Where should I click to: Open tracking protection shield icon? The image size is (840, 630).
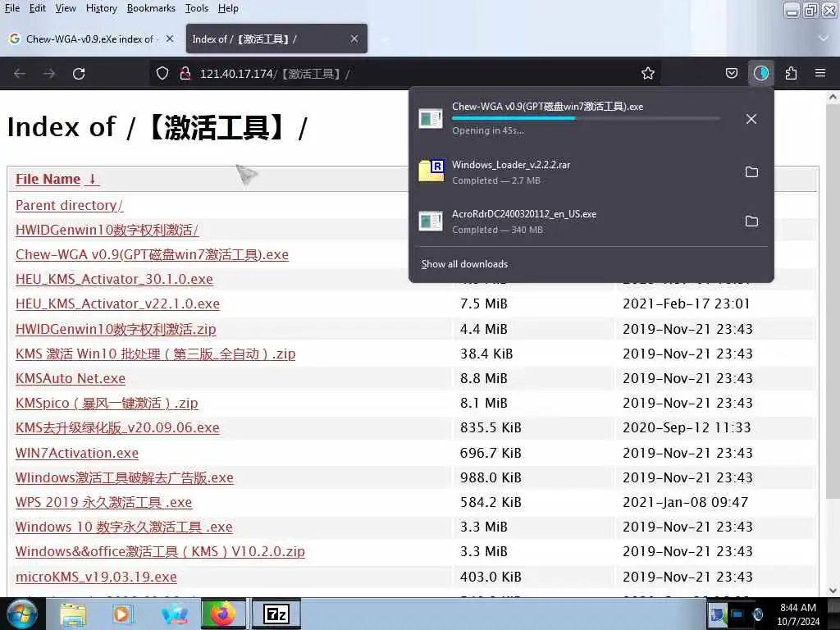tap(162, 73)
